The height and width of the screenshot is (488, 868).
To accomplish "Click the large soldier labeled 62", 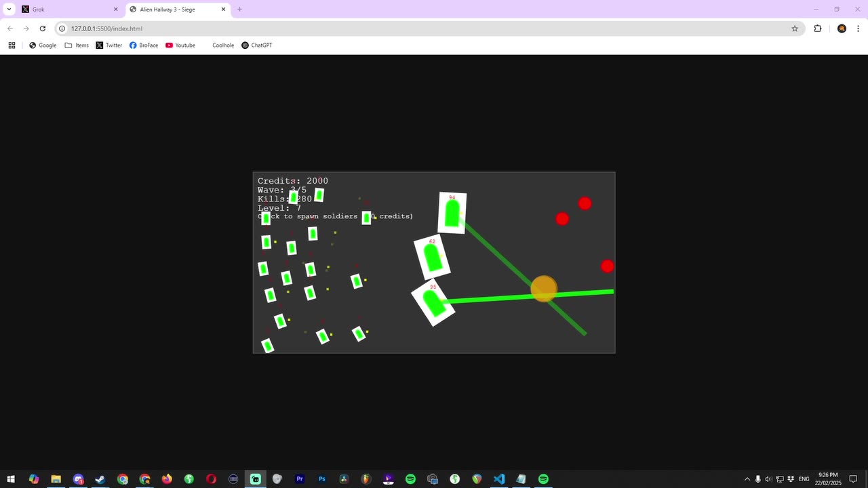I will click(x=432, y=257).
